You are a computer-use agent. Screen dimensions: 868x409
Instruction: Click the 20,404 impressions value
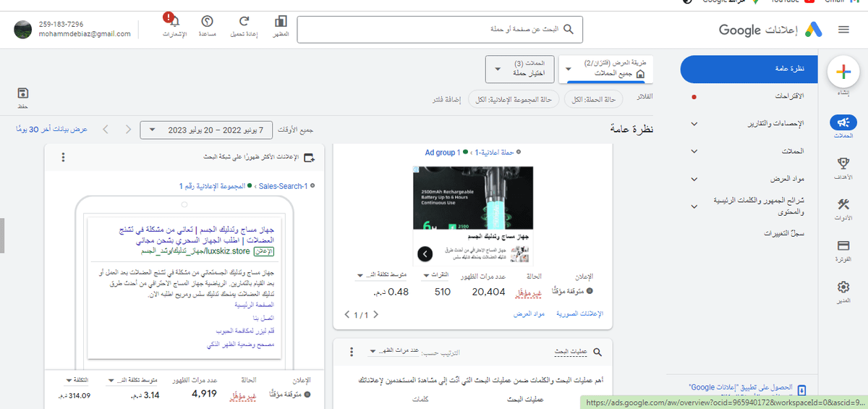[x=488, y=292]
